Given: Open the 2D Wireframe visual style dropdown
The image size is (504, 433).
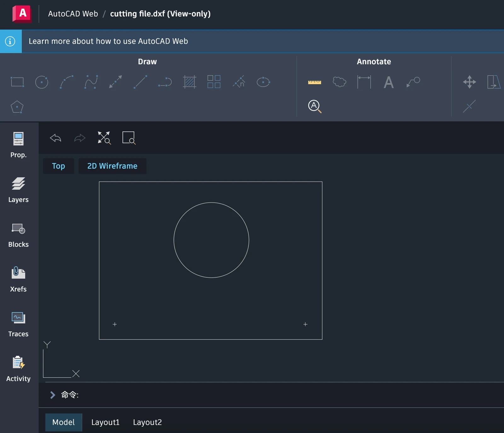Looking at the screenshot, I should [x=112, y=166].
